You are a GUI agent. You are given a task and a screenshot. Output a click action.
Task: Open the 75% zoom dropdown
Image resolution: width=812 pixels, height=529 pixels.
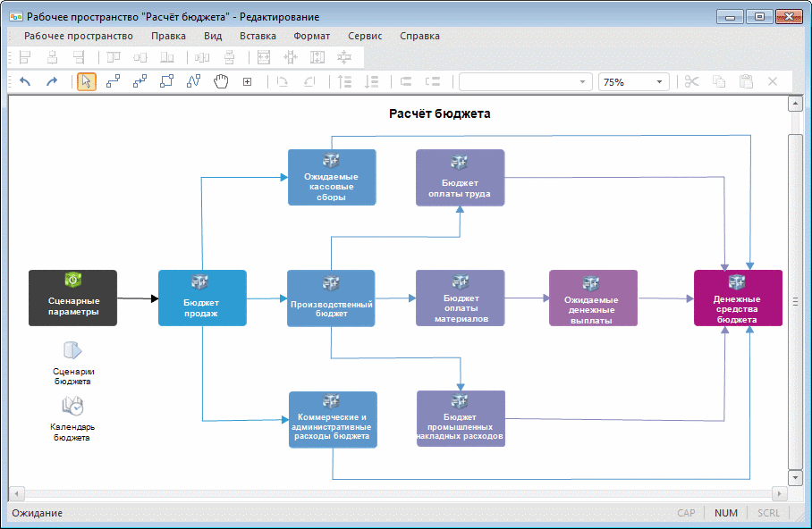coord(659,82)
